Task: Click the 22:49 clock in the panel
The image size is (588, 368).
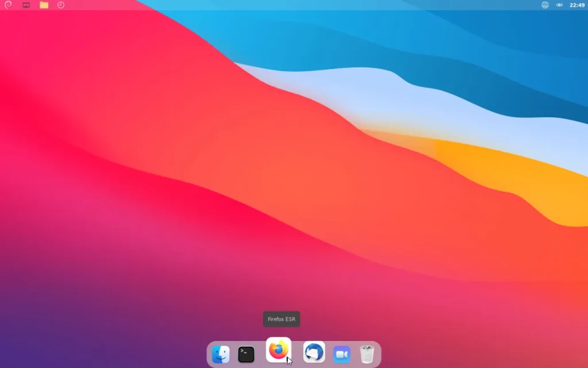Action: coord(577,5)
